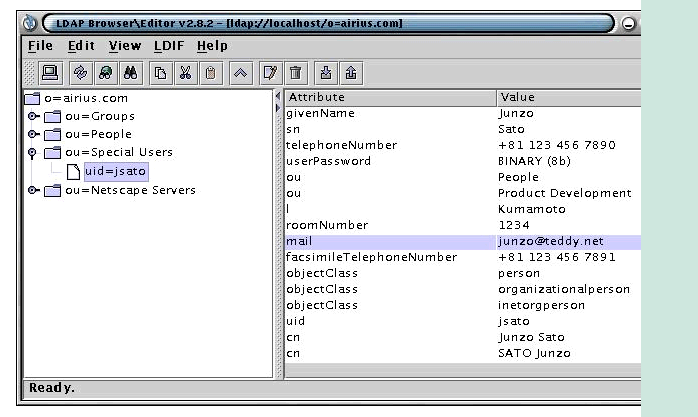Click the folder icon beside ou=Groups
The height and width of the screenshot is (417, 698).
[x=52, y=117]
